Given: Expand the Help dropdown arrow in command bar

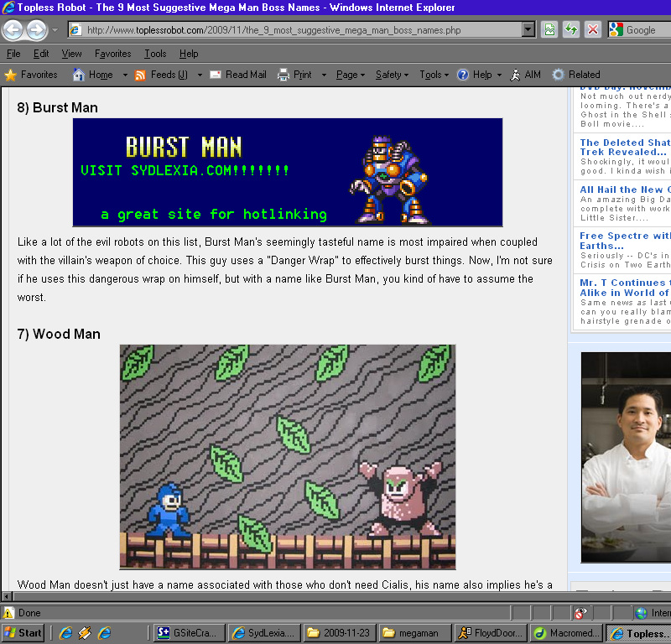Looking at the screenshot, I should [499, 75].
